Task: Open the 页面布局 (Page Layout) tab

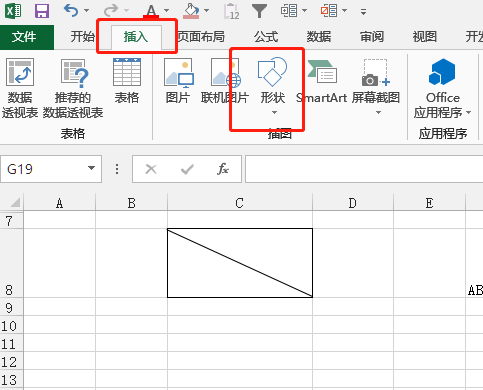Action: click(201, 37)
